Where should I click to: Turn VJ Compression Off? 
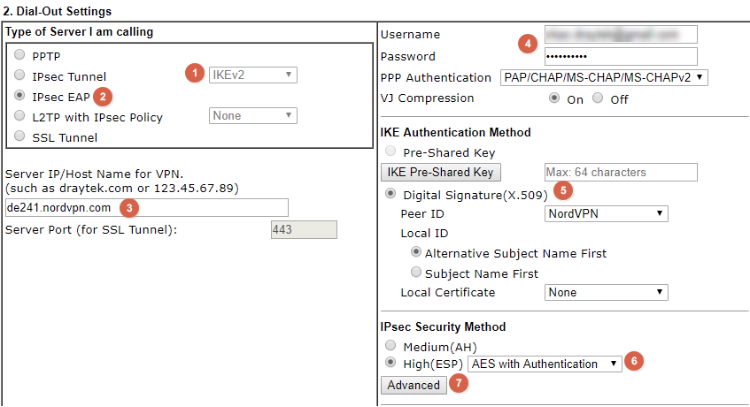coord(598,99)
